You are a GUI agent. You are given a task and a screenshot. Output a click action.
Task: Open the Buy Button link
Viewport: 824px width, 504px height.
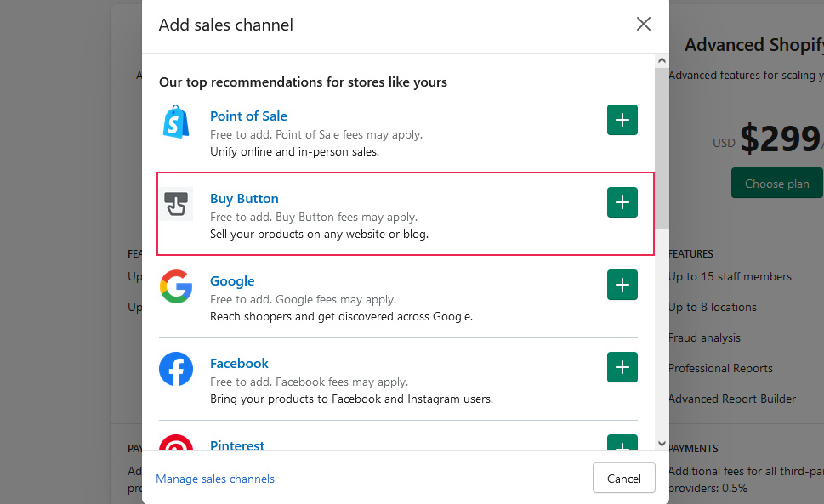coord(244,198)
